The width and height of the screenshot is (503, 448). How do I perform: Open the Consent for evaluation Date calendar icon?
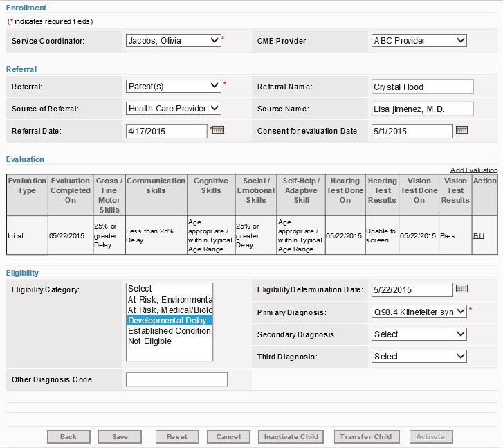[x=461, y=130]
